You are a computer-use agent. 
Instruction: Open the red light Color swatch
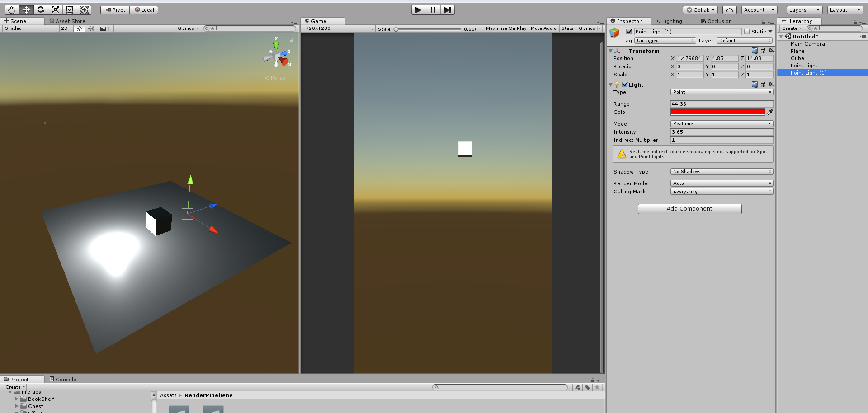[718, 112]
